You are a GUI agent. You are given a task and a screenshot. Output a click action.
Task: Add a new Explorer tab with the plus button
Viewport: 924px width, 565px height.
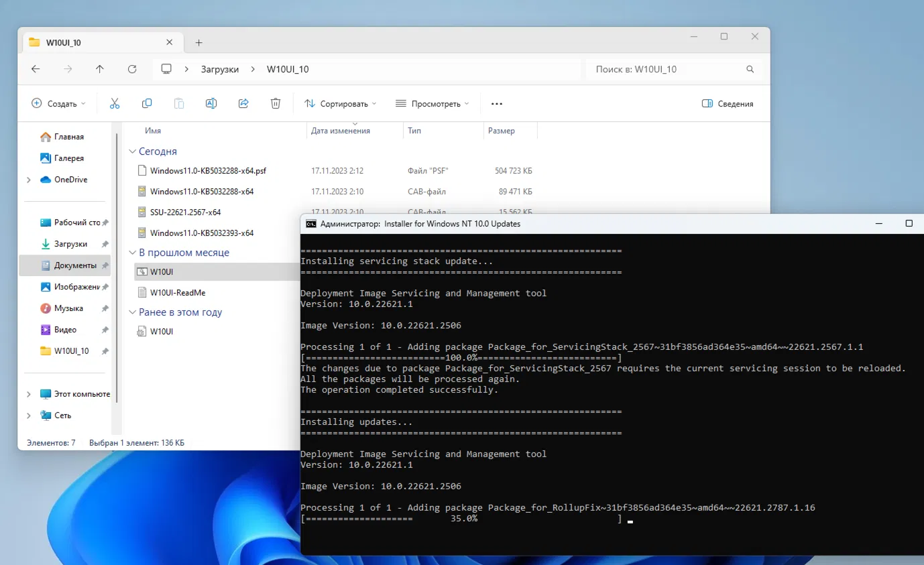[198, 42]
